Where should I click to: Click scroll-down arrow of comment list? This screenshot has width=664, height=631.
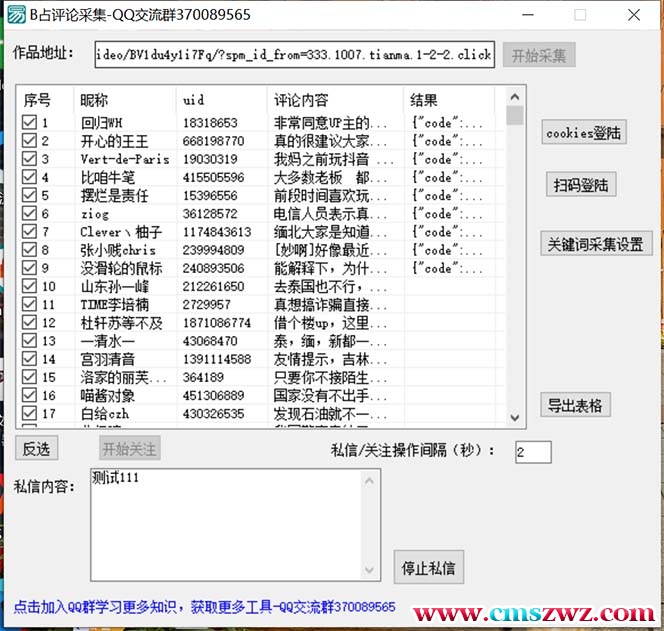[x=515, y=418]
